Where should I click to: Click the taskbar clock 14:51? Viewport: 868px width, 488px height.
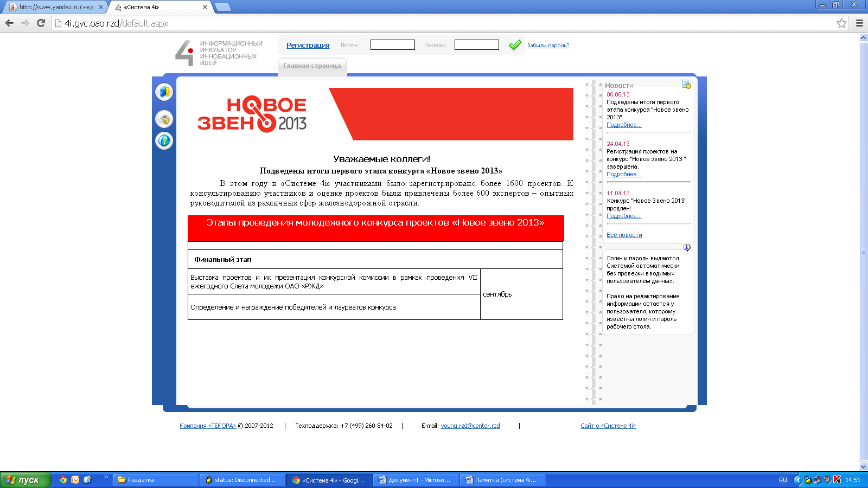coord(853,480)
